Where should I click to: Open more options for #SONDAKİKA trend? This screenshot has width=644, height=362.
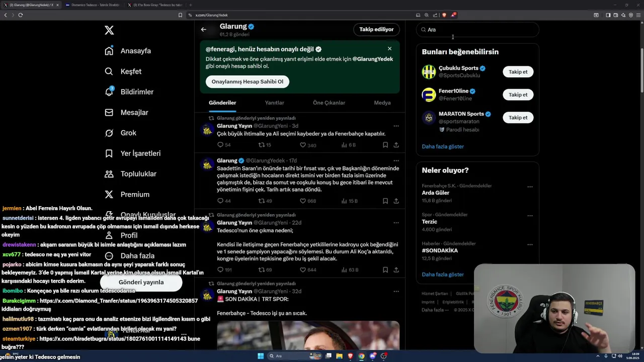530,244
